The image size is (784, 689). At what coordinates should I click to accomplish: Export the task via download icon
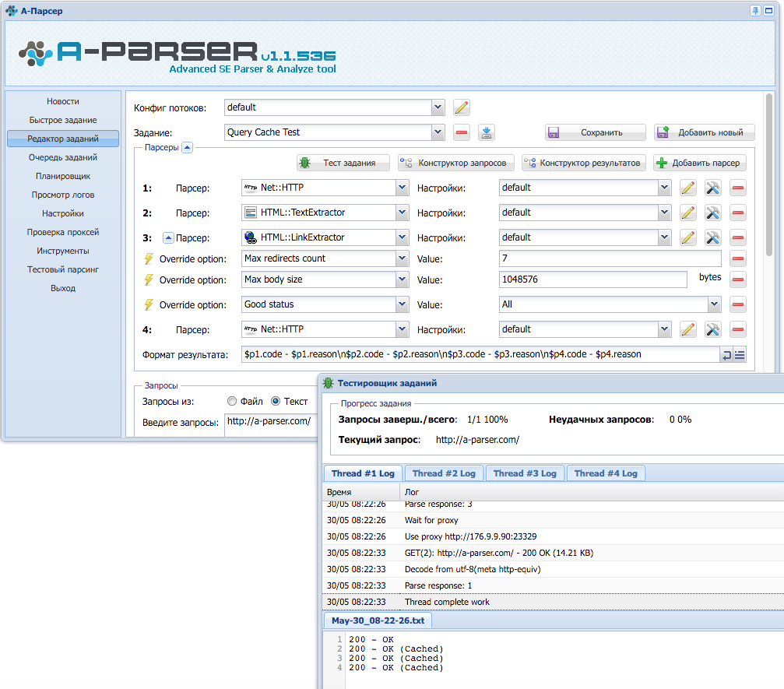point(487,132)
